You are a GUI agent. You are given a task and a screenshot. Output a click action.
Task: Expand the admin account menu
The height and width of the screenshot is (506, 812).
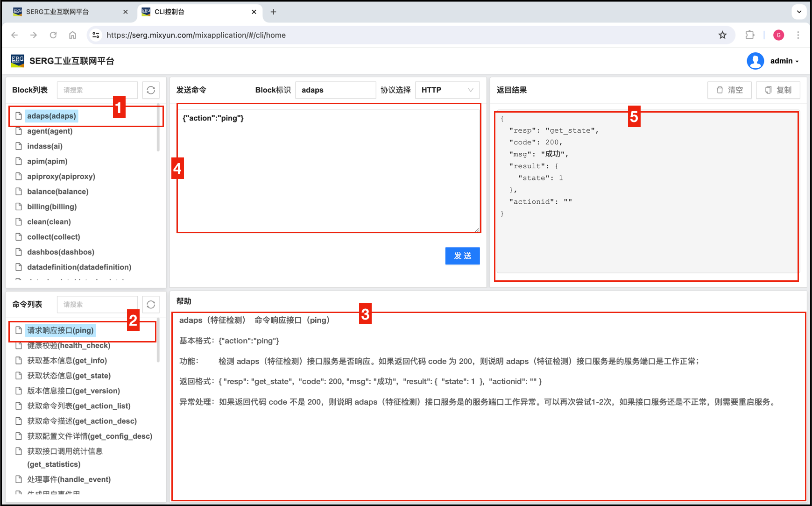point(784,61)
